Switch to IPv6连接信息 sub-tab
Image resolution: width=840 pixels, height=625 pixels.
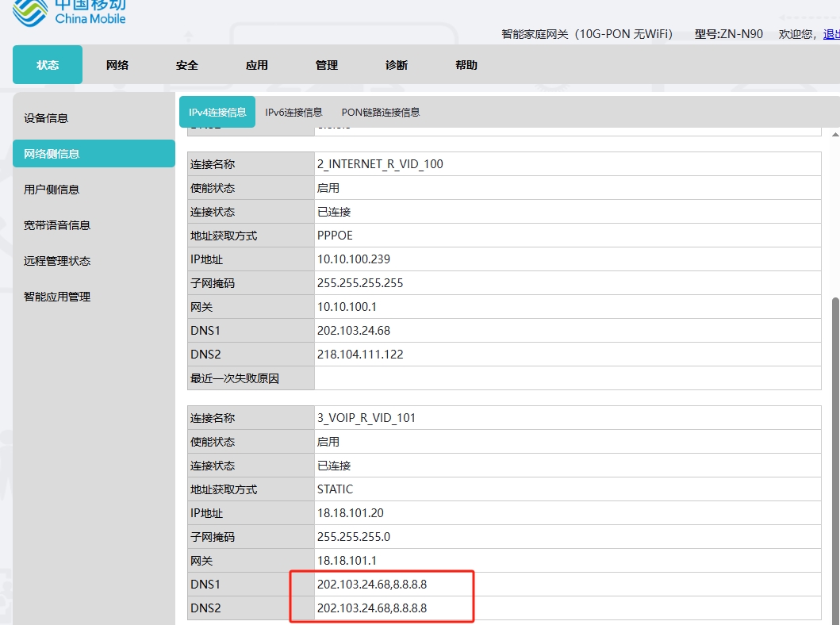pos(293,112)
